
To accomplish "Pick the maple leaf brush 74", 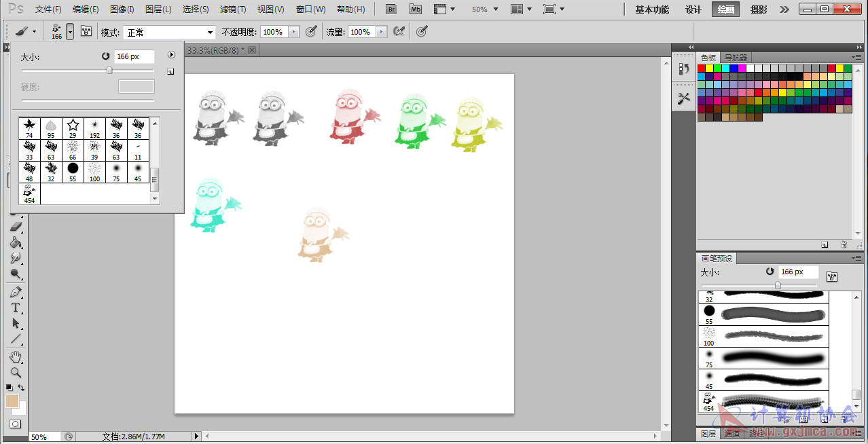I will 29,128.
